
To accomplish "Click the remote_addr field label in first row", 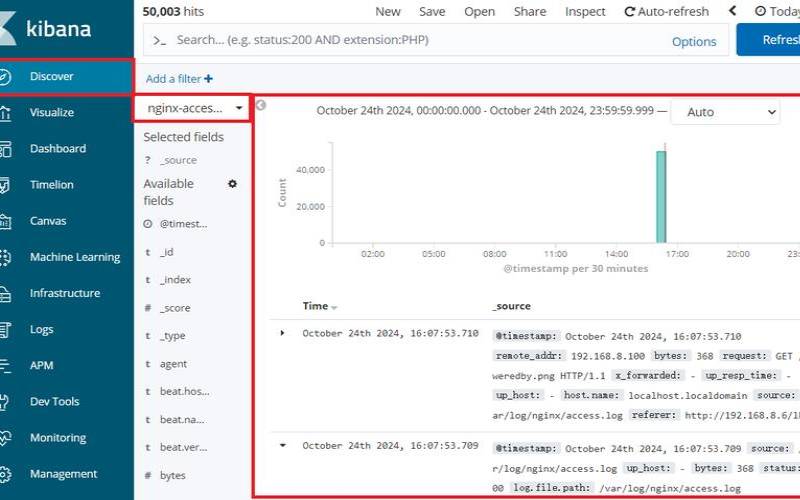I will tap(529, 356).
